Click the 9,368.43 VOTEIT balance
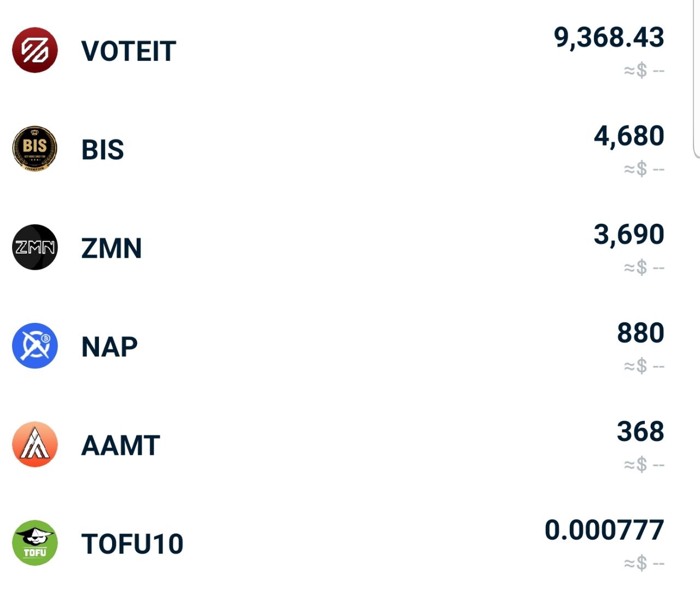700x602 pixels. 609,37
